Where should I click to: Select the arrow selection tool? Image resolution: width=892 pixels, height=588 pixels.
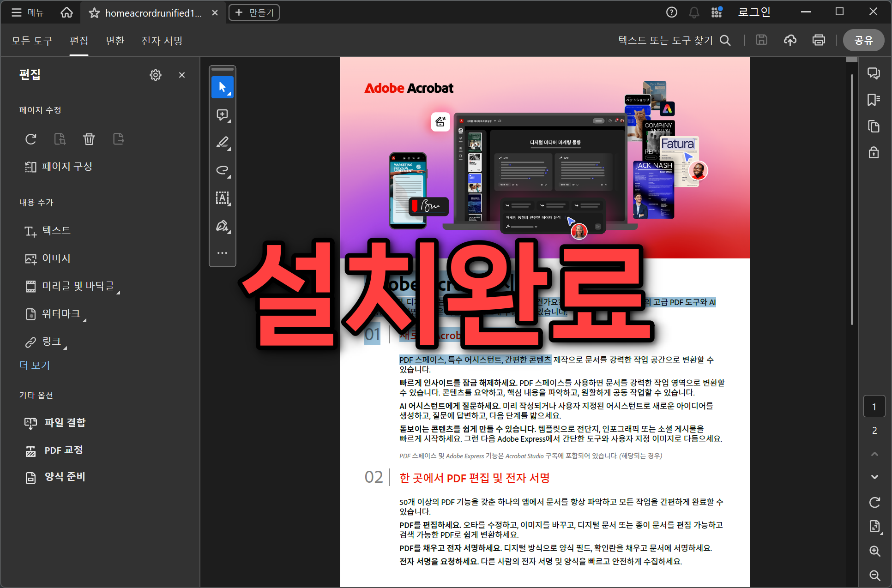click(222, 87)
